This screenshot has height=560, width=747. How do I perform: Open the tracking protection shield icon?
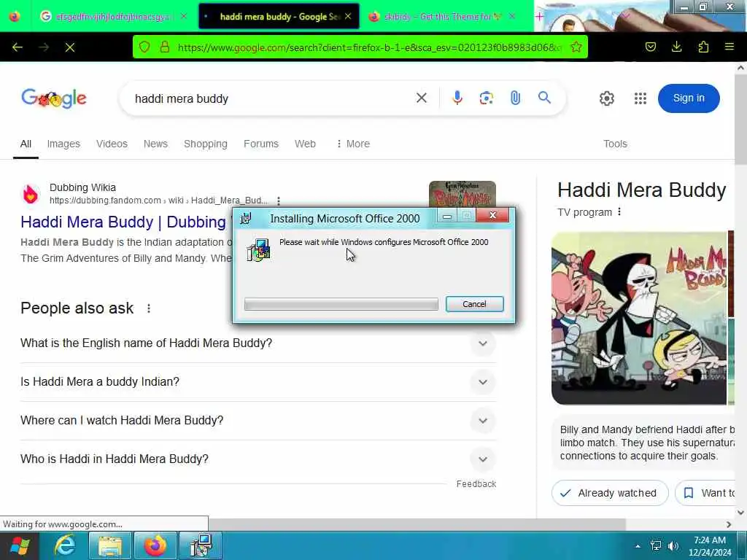tap(144, 47)
